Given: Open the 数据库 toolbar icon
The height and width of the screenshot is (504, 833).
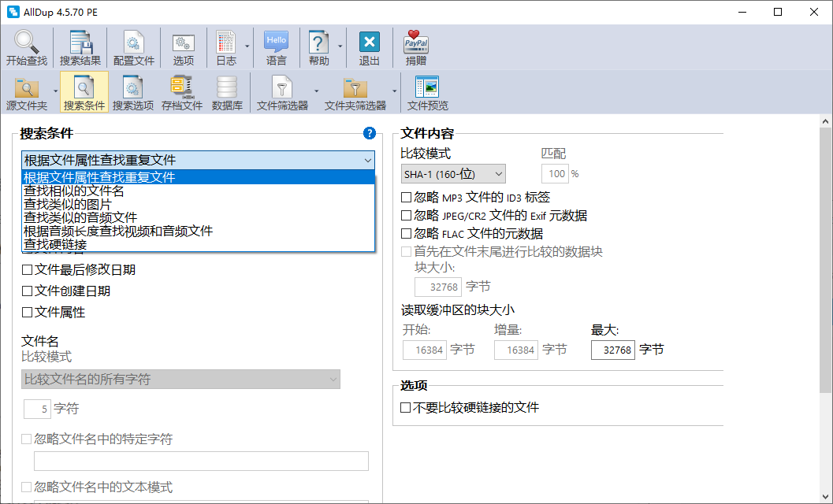Looking at the screenshot, I should (x=227, y=87).
